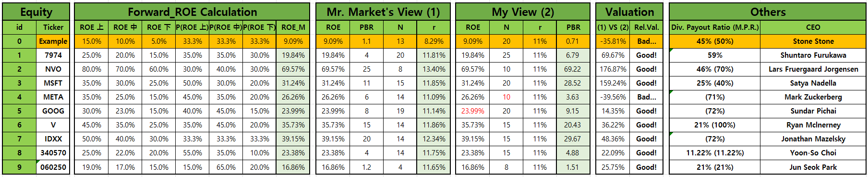Image resolution: width=868 pixels, height=177 pixels.
Task: Click the Equity section header
Action: pyautogui.click(x=36, y=12)
